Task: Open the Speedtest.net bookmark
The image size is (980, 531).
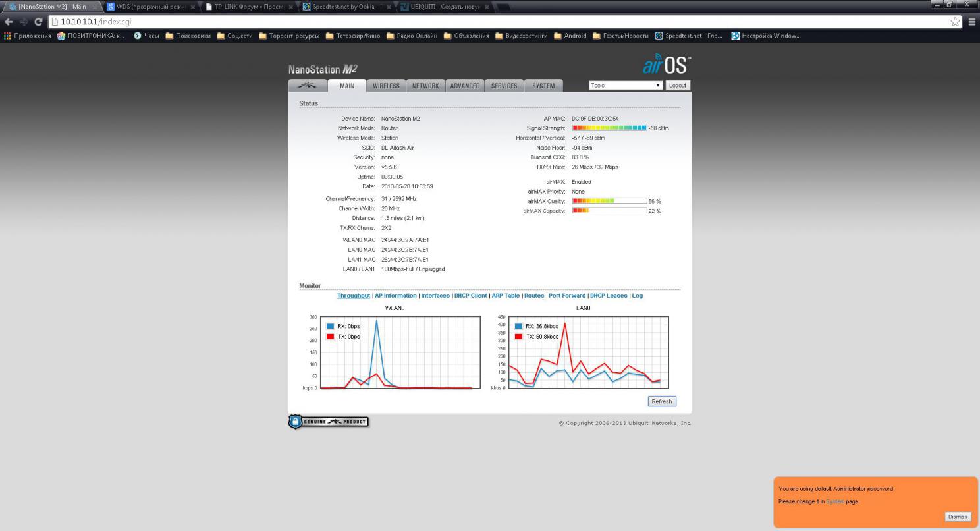Action: pyautogui.click(x=688, y=36)
